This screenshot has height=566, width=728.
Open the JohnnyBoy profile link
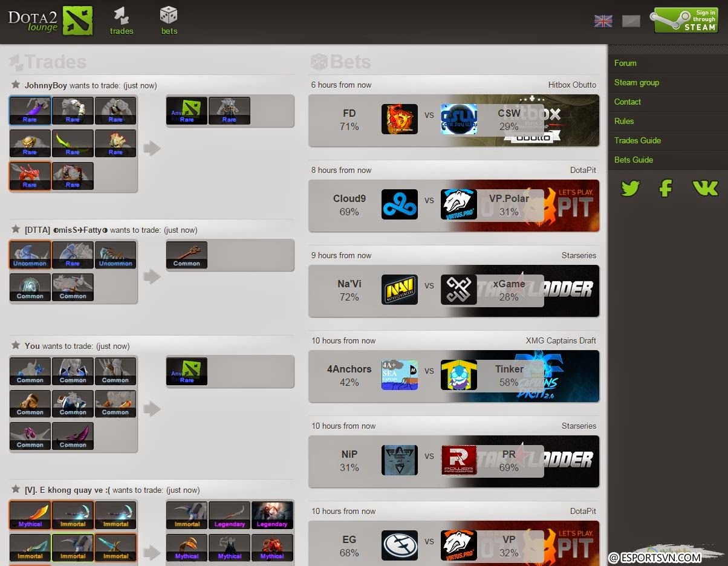pyautogui.click(x=46, y=86)
